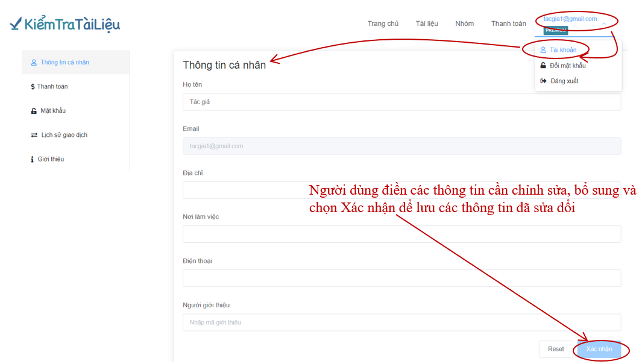Click the Họ tên field containing Tác giả
The height and width of the screenshot is (364, 642).
pos(401,102)
